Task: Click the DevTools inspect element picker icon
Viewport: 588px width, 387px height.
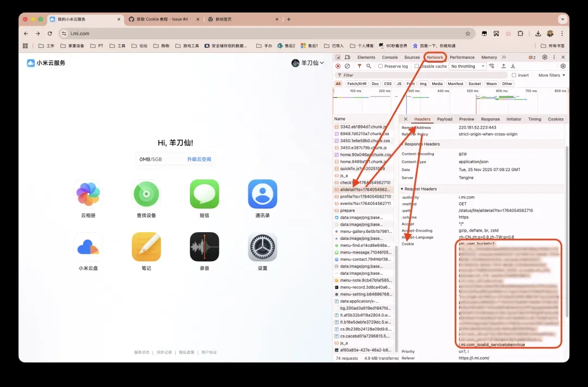Action: pos(338,57)
